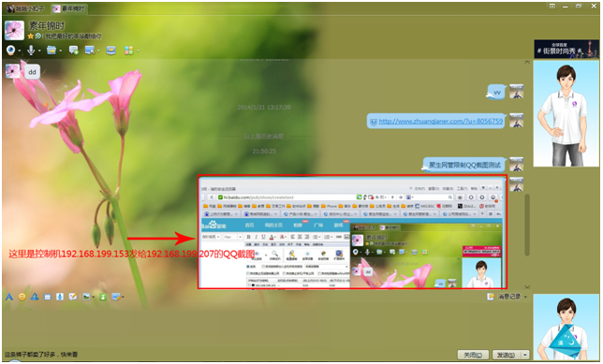The height and width of the screenshot is (364, 603).
Task: Send a window shake icon
Action: coord(48,297)
